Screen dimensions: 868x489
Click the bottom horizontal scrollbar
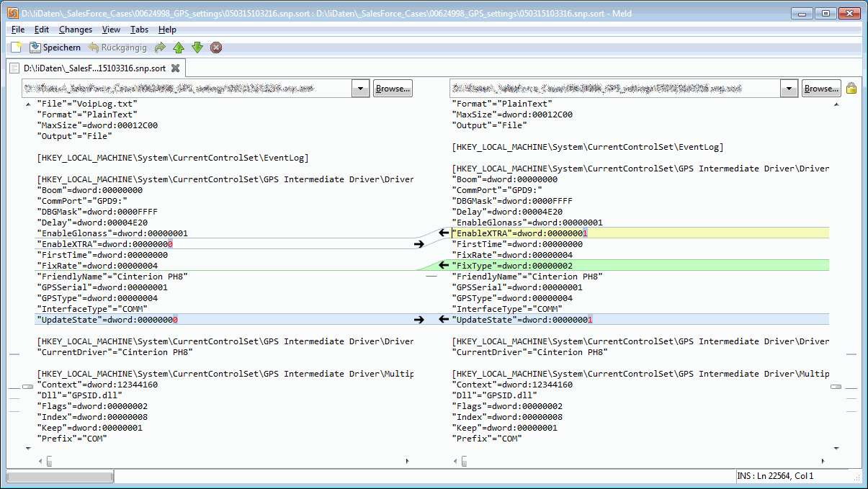59,476
